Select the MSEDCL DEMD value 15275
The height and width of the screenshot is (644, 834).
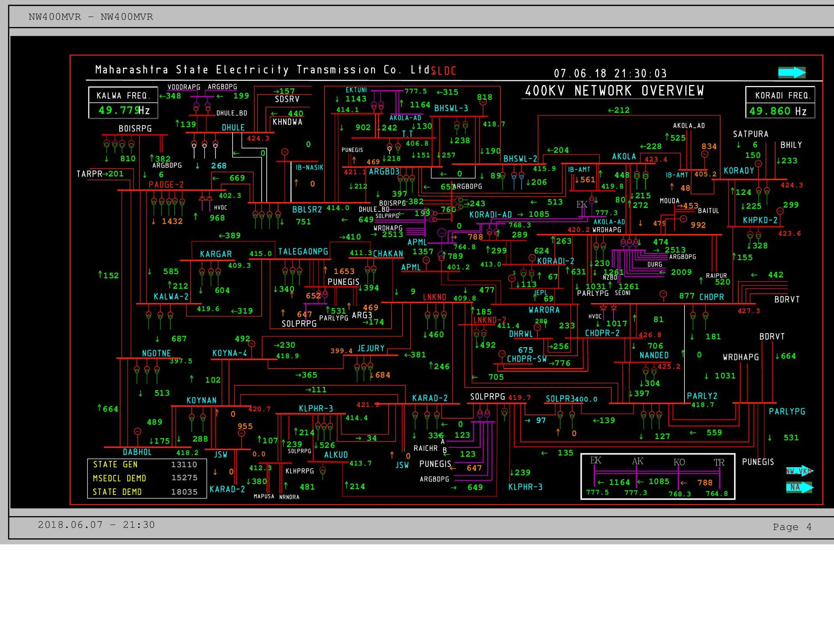[x=184, y=478]
